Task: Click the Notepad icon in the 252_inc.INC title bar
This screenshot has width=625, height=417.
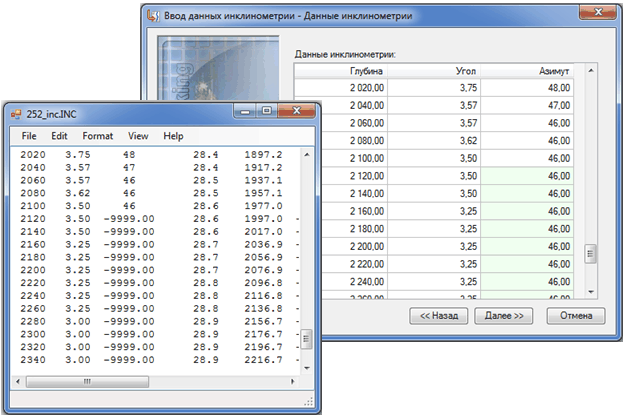Action: pyautogui.click(x=15, y=114)
